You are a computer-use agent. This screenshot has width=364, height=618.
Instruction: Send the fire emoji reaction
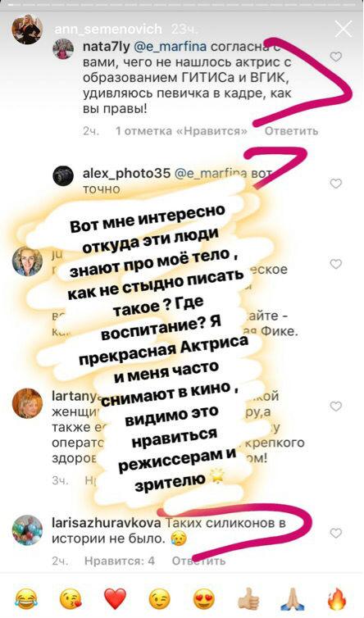point(338,598)
